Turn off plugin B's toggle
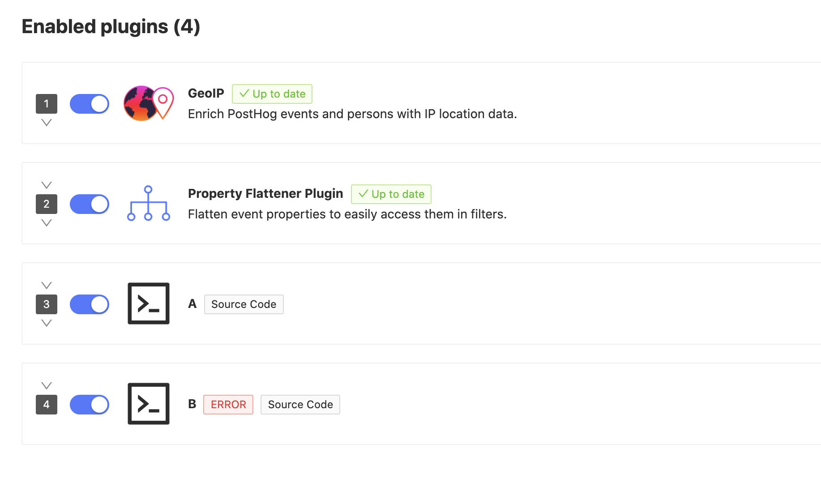Screen dimensions: 821x504 [90, 405]
